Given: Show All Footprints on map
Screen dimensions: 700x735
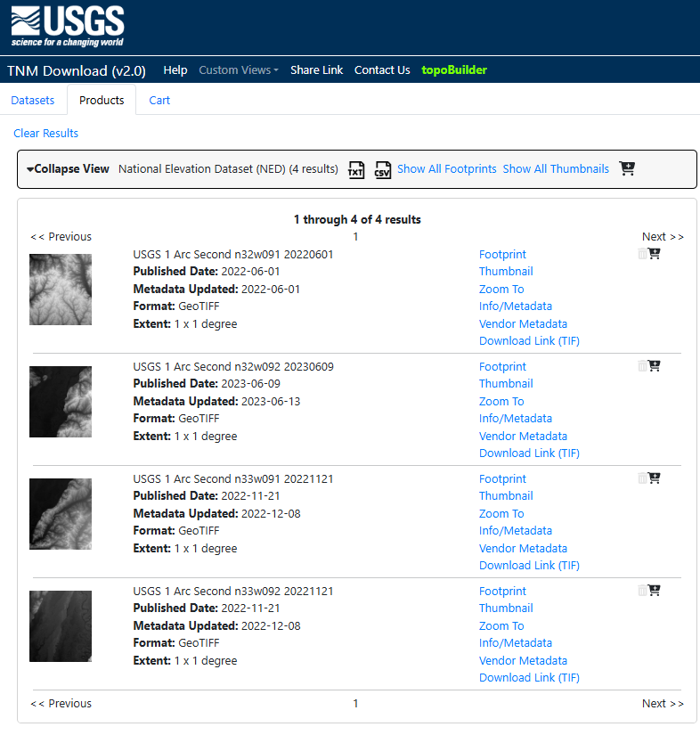Looking at the screenshot, I should [x=446, y=168].
